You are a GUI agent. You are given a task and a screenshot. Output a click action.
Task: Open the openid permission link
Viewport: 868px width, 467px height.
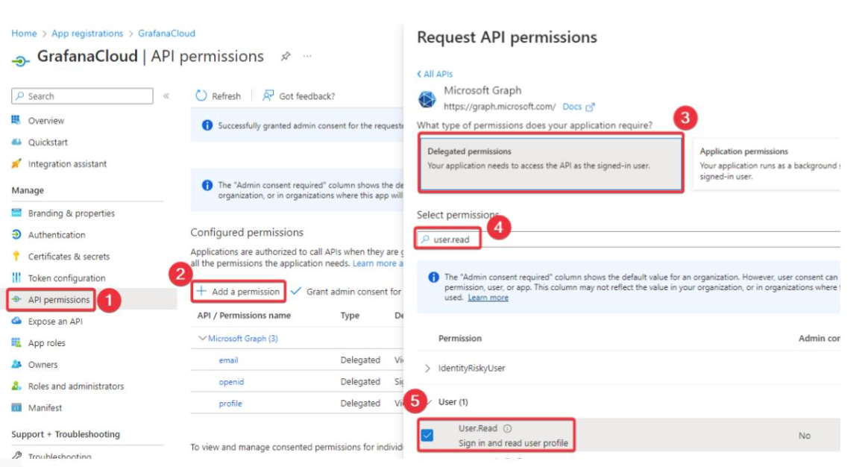(x=231, y=382)
